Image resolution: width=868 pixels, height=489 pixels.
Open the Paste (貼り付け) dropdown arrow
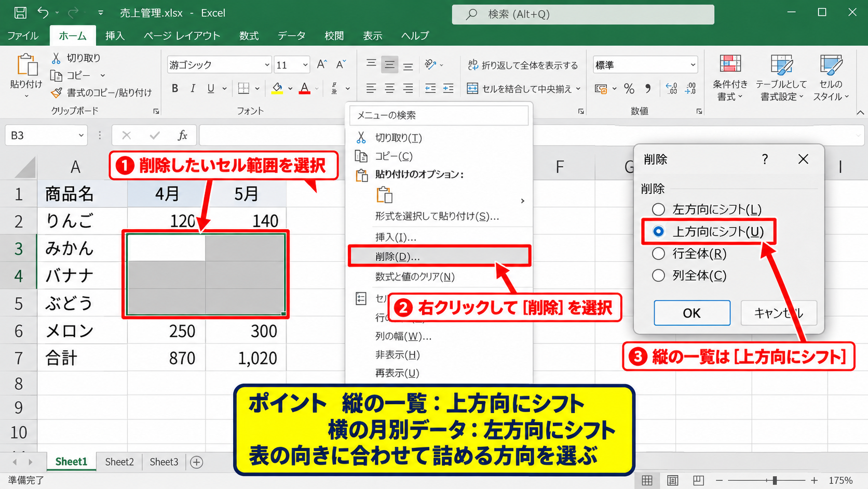[x=26, y=96]
